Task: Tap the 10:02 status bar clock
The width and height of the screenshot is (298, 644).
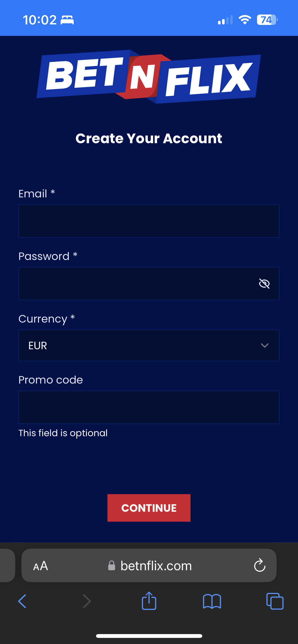Action: [x=39, y=20]
